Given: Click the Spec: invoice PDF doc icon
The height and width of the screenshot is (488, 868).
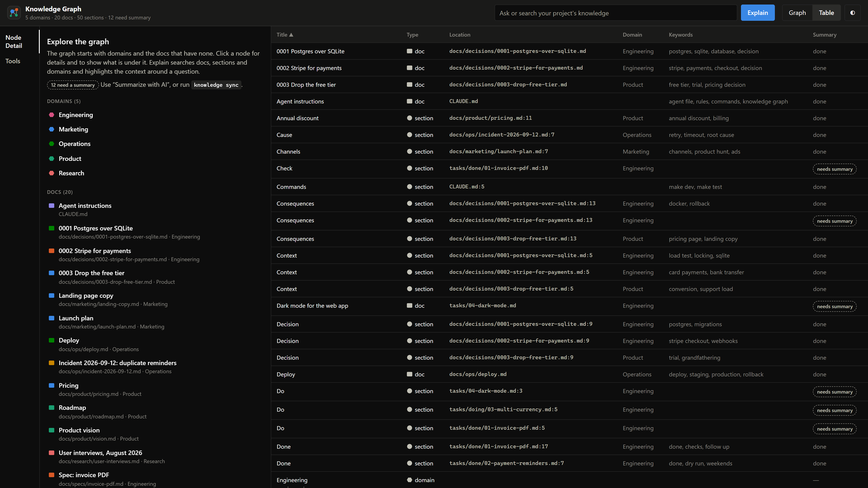Looking at the screenshot, I should coord(52,475).
